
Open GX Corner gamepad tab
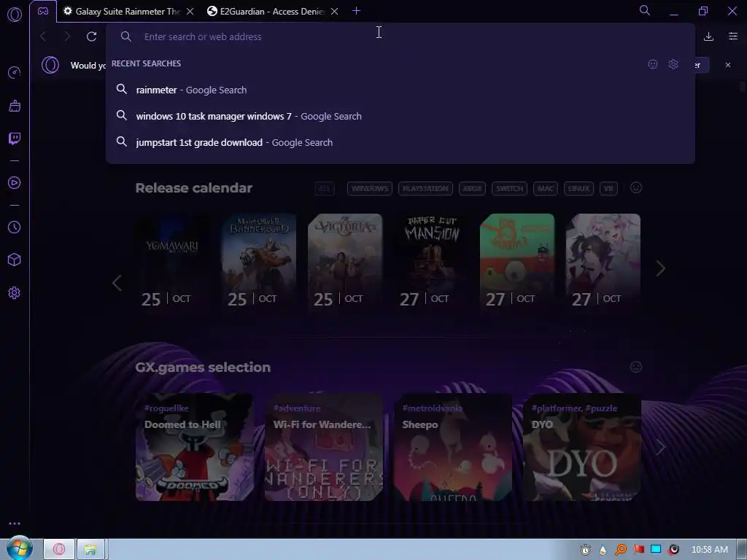click(43, 11)
